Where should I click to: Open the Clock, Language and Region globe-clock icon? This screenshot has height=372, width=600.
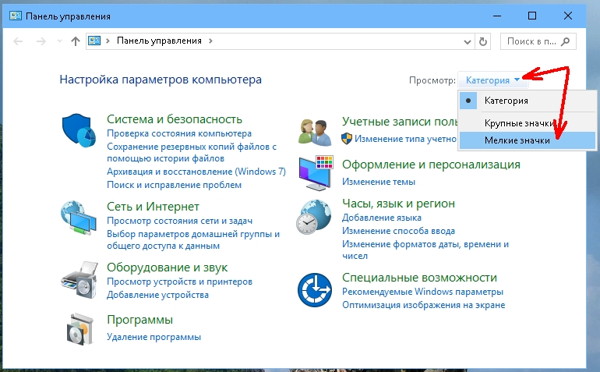click(x=313, y=217)
